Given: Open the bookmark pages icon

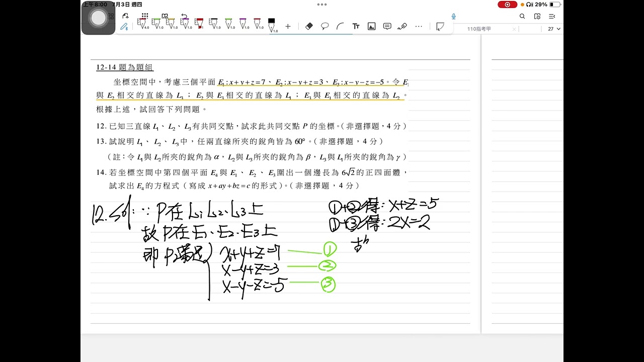Looking at the screenshot, I should [165, 16].
